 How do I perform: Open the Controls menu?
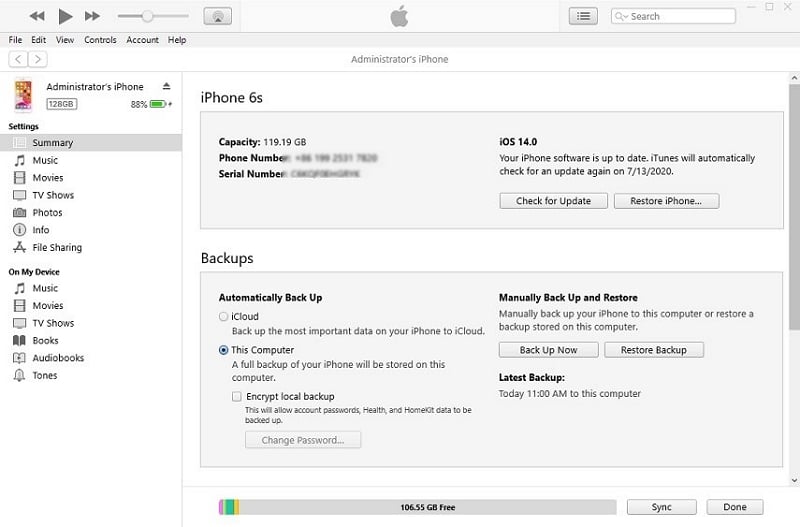pyautogui.click(x=100, y=40)
